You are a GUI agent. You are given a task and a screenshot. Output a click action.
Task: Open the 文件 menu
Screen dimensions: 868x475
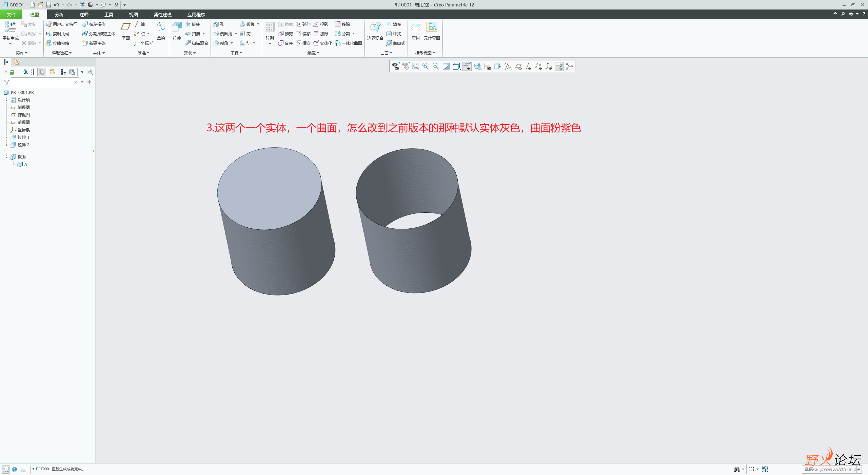pos(11,14)
